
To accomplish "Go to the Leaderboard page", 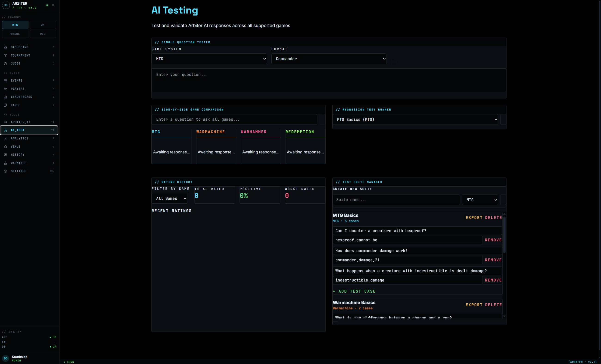I will tap(29, 97).
